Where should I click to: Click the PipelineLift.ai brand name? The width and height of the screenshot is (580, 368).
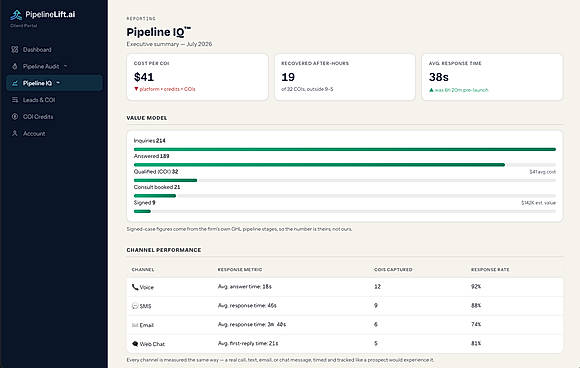(x=50, y=14)
